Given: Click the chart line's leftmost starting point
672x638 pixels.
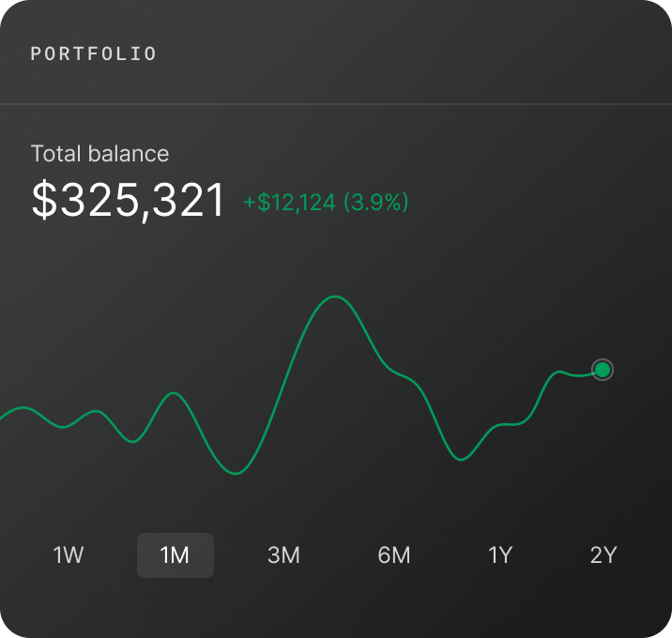Looking at the screenshot, I should [2, 417].
